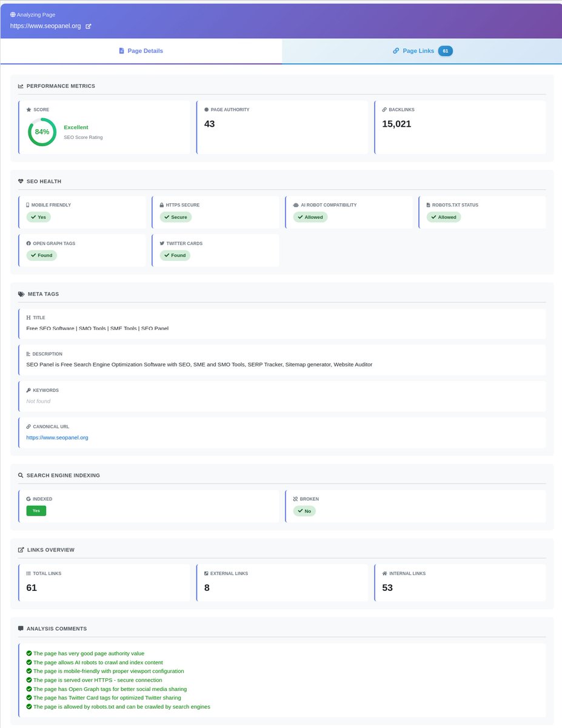Open the external link icon beside seopanel.org URL
This screenshot has height=728, width=562.
[x=89, y=27]
